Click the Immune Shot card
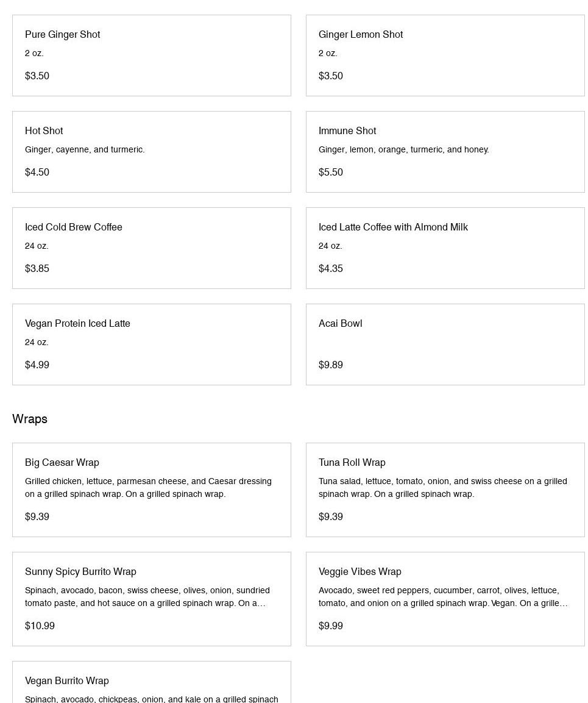Image resolution: width=588 pixels, height=703 pixels. [x=445, y=152]
